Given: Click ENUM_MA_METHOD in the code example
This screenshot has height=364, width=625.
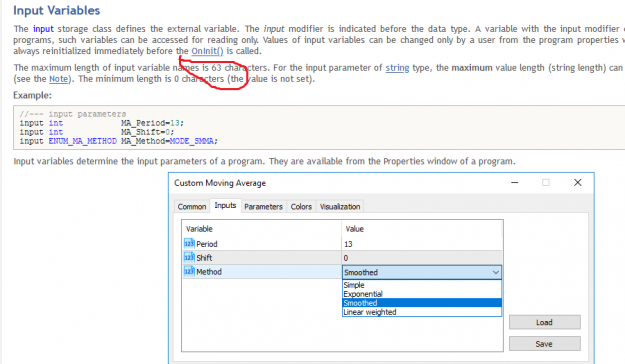Looking at the screenshot, I should [x=83, y=141].
